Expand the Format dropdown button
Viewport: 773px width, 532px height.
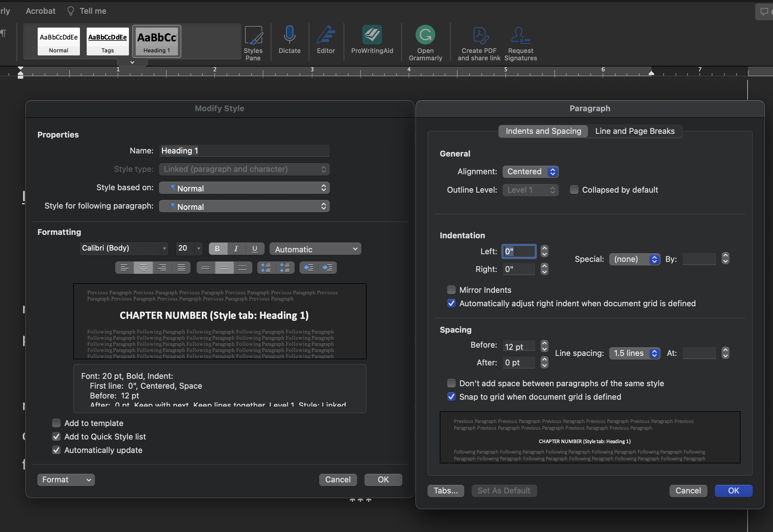pos(66,480)
